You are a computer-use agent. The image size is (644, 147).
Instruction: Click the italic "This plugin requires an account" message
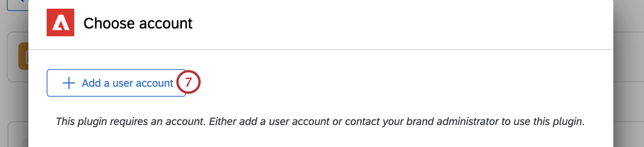tap(320, 121)
